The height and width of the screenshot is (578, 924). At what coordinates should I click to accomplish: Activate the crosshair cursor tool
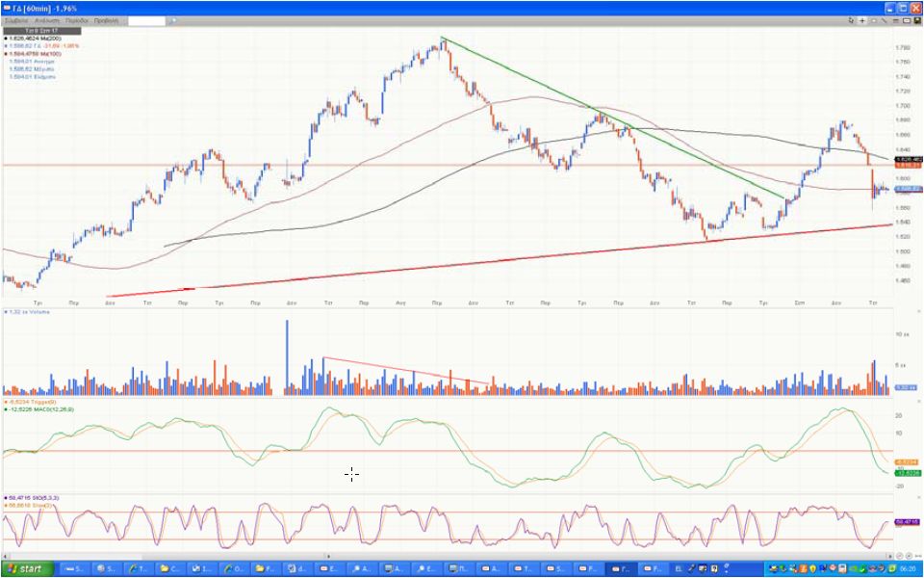861,20
